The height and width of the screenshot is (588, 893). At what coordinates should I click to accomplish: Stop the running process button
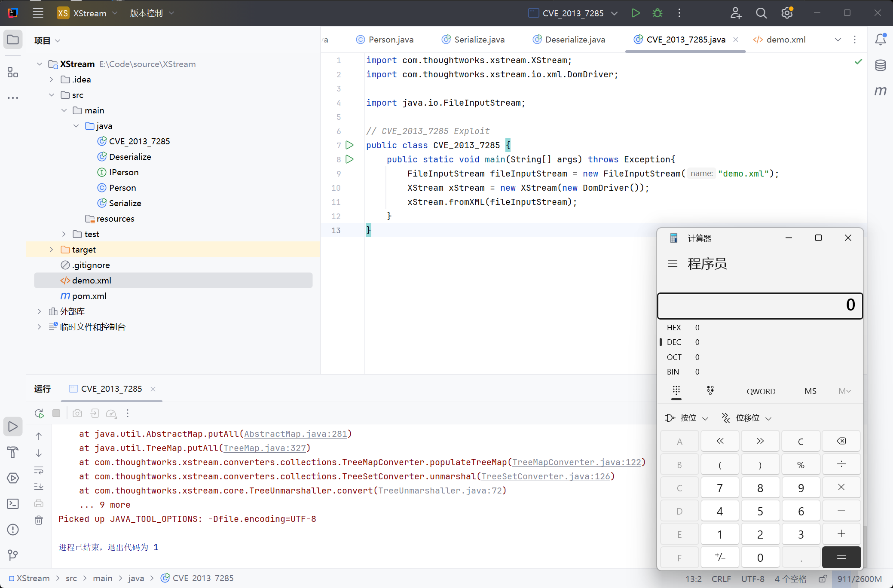[56, 413]
